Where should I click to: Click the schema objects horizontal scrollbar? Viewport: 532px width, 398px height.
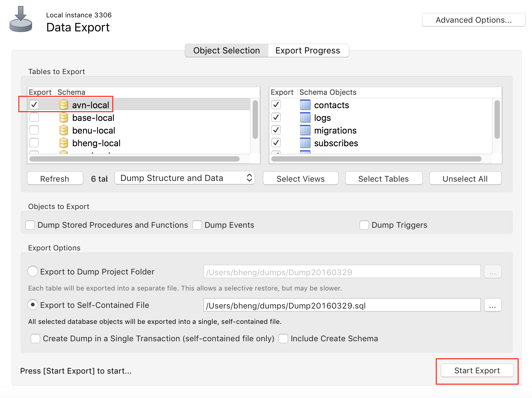pyautogui.click(x=376, y=159)
